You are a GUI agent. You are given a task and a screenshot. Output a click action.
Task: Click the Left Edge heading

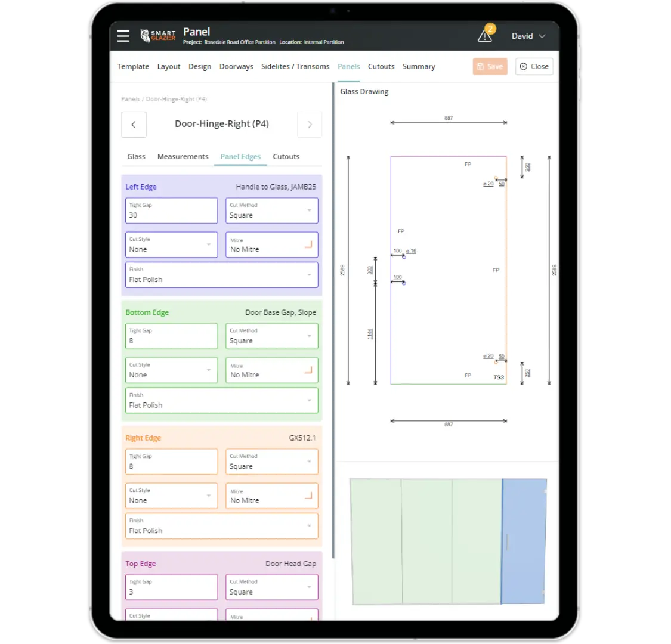tap(141, 187)
